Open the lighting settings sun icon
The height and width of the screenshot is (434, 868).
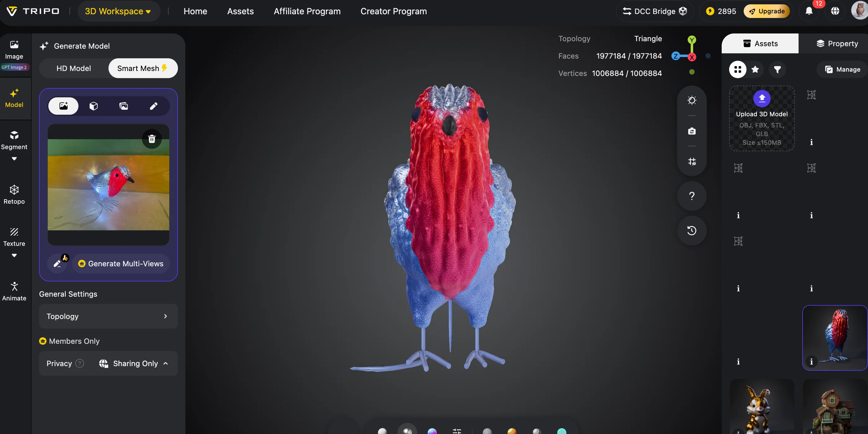tap(691, 100)
